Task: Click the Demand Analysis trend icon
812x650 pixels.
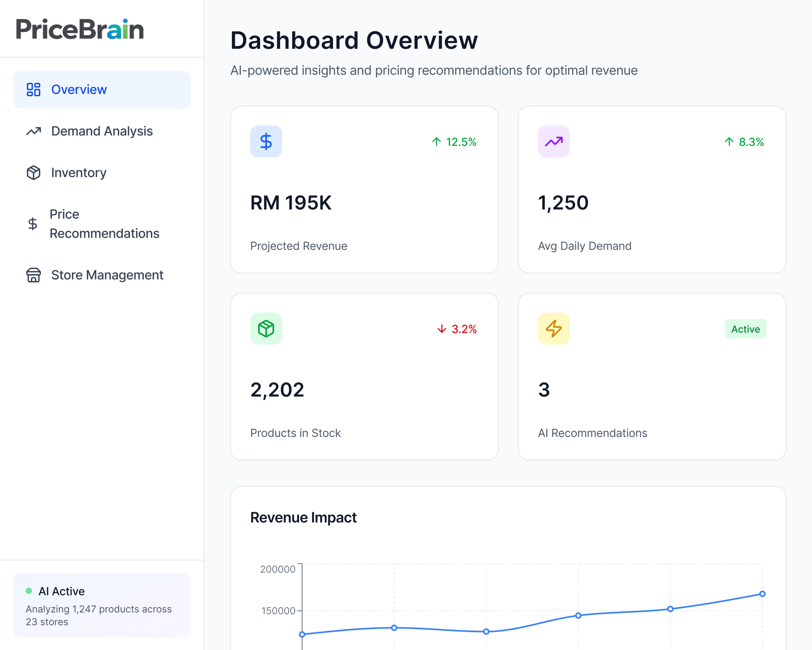Action: (x=33, y=131)
